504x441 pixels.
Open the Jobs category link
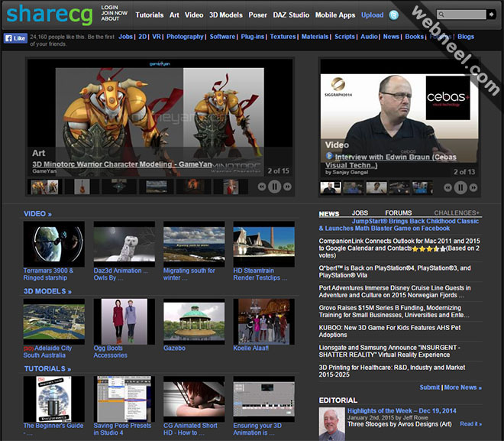click(126, 37)
